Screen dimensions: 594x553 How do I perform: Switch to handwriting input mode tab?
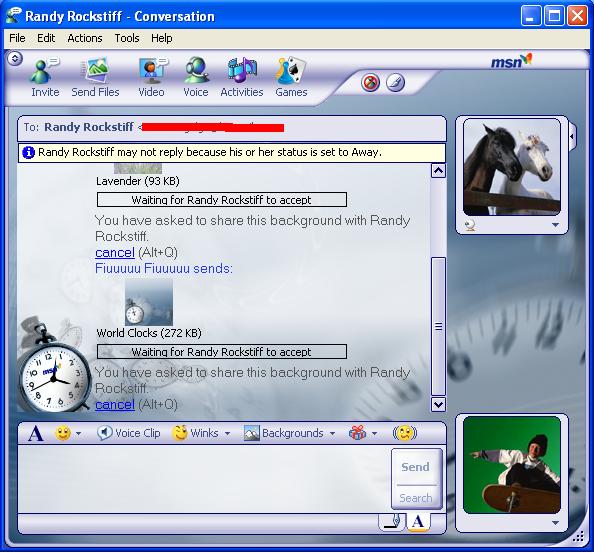point(392,522)
